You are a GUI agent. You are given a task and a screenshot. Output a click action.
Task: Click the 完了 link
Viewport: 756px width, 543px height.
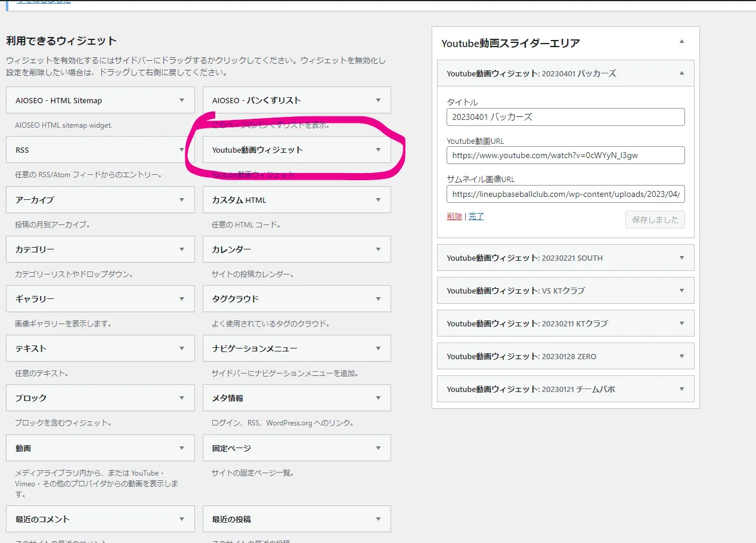[x=476, y=217]
